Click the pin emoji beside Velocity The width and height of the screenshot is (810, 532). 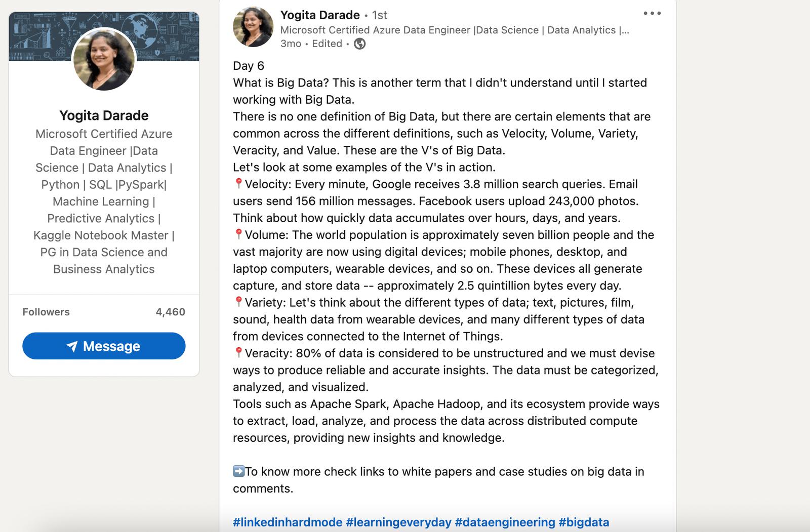[x=238, y=184]
